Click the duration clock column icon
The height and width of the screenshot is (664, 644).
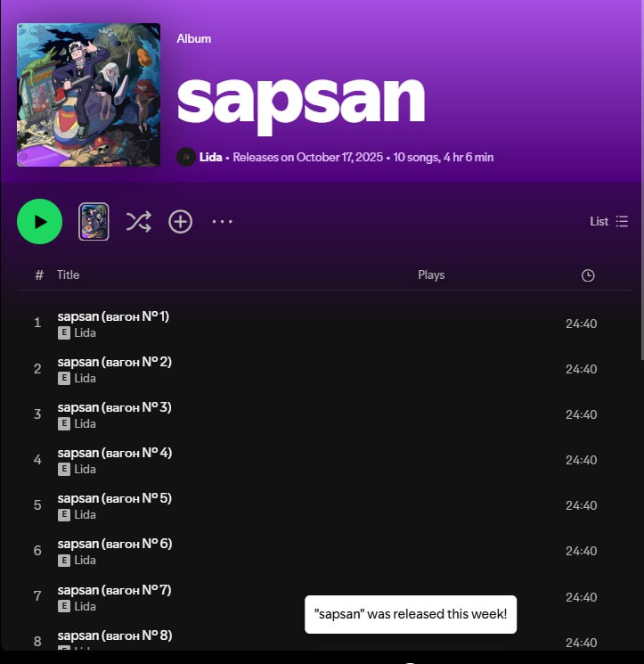tap(588, 275)
